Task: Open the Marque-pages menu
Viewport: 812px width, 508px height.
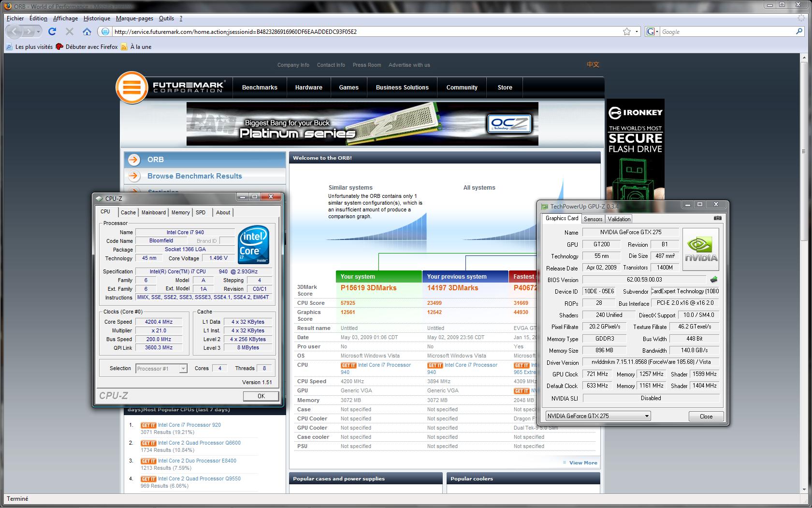Action: (134, 18)
